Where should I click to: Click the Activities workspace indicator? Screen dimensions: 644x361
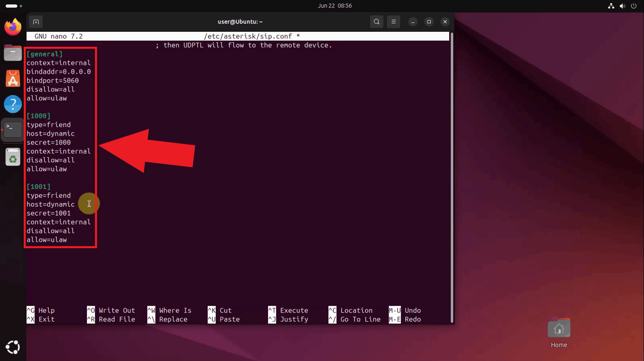[14, 6]
